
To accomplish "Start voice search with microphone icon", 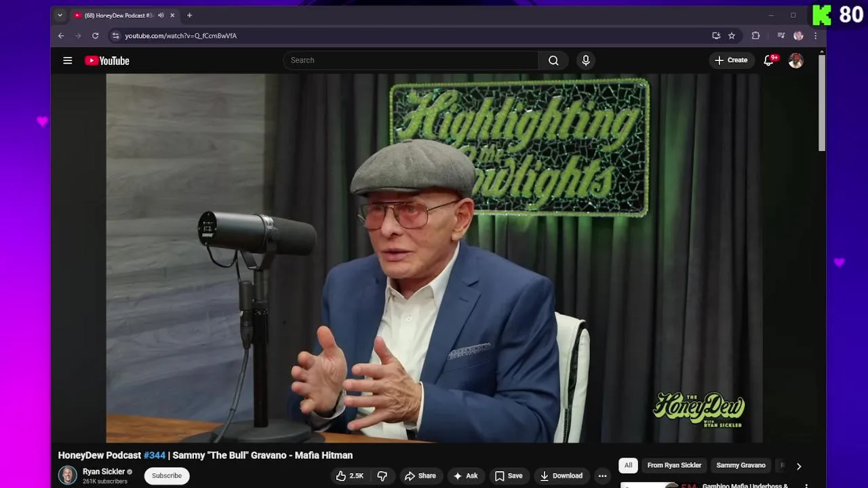I will click(x=586, y=60).
